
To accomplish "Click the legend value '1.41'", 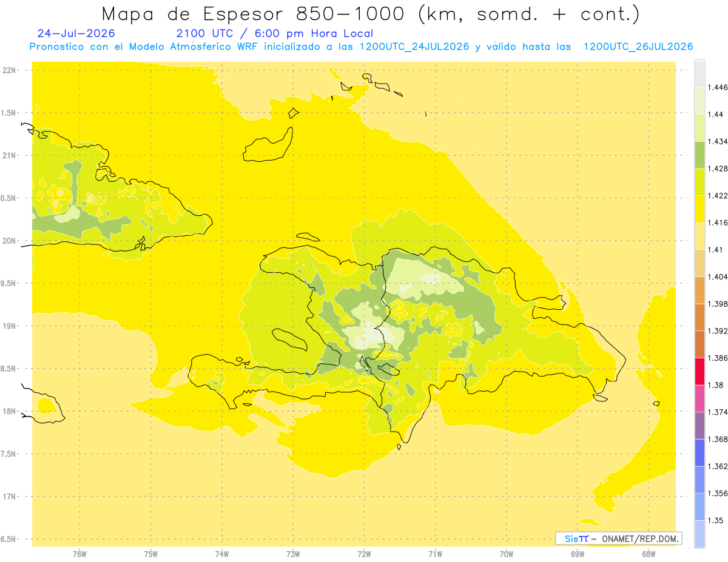I will pos(715,250).
